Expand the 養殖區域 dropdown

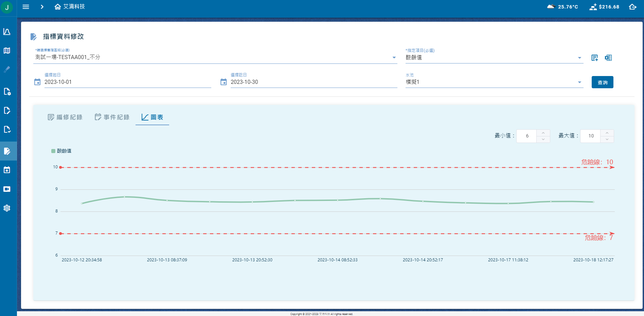click(394, 57)
